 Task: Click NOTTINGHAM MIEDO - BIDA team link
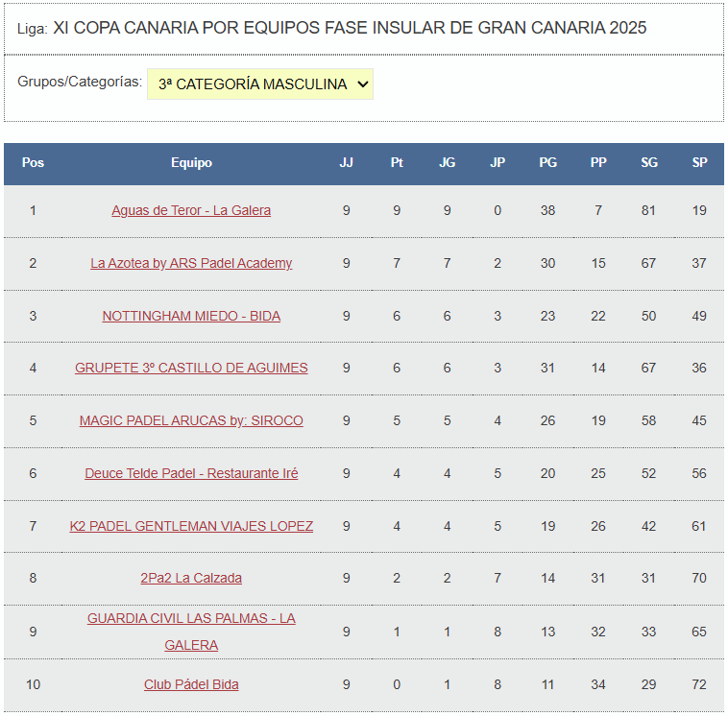[191, 316]
